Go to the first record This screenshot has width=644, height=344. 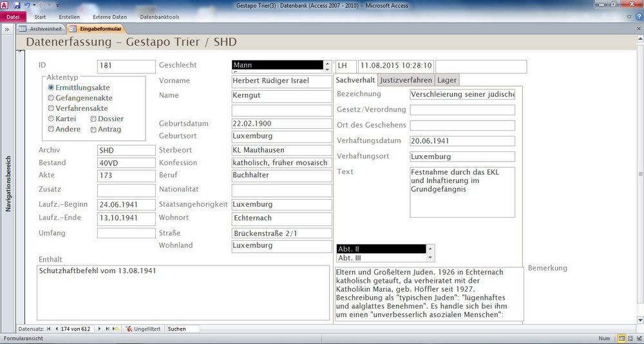48,329
